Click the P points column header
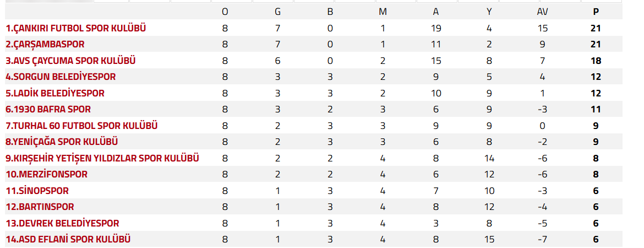 tap(596, 12)
